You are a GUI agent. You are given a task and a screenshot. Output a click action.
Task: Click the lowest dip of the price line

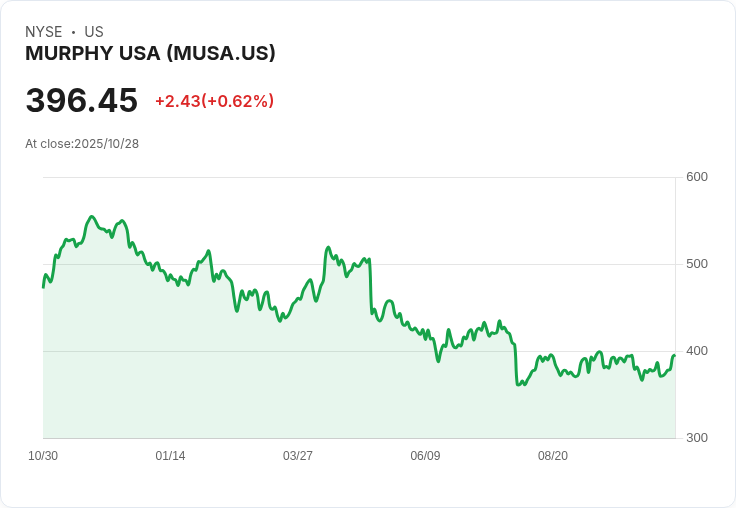(518, 385)
